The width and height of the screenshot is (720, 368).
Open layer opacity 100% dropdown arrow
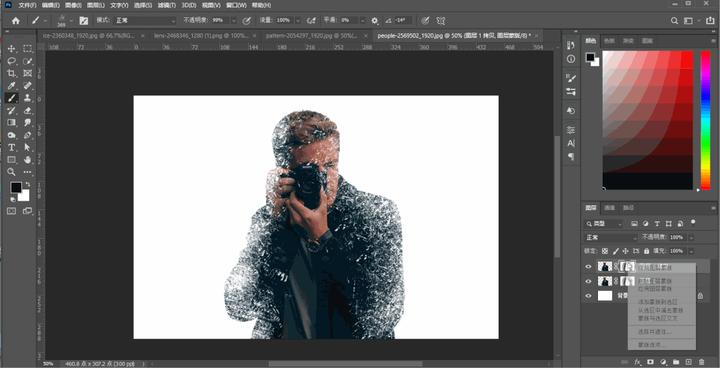point(692,238)
